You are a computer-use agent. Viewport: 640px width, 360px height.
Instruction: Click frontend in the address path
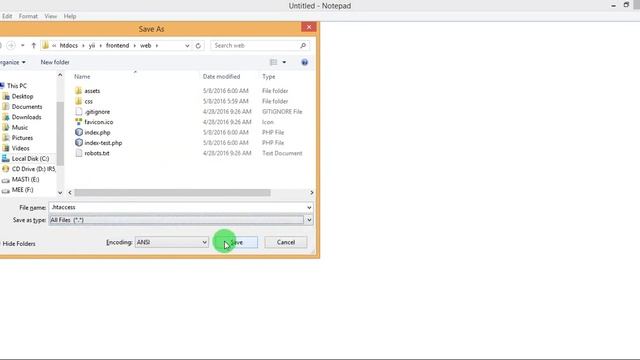pyautogui.click(x=118, y=46)
